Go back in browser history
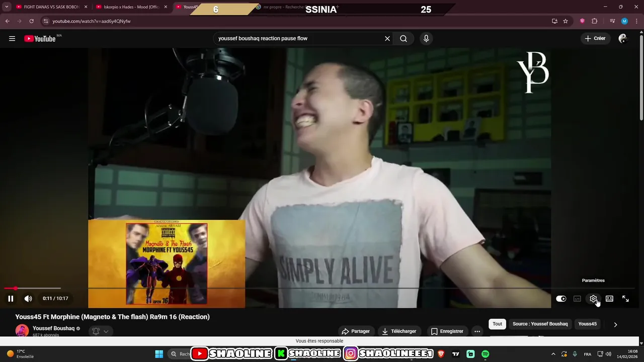 7,21
